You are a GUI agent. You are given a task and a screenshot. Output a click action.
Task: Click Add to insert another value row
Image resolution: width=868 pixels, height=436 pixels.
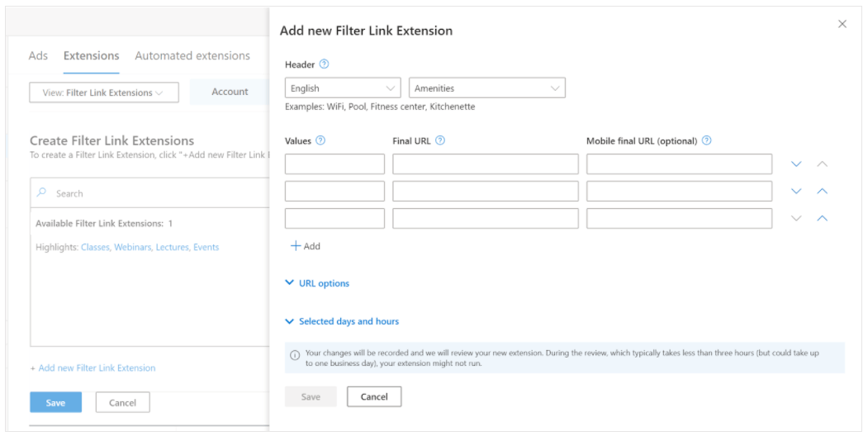click(306, 246)
